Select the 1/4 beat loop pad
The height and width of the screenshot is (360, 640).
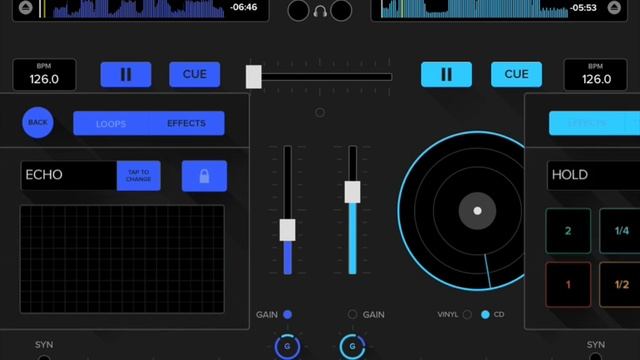click(x=620, y=231)
